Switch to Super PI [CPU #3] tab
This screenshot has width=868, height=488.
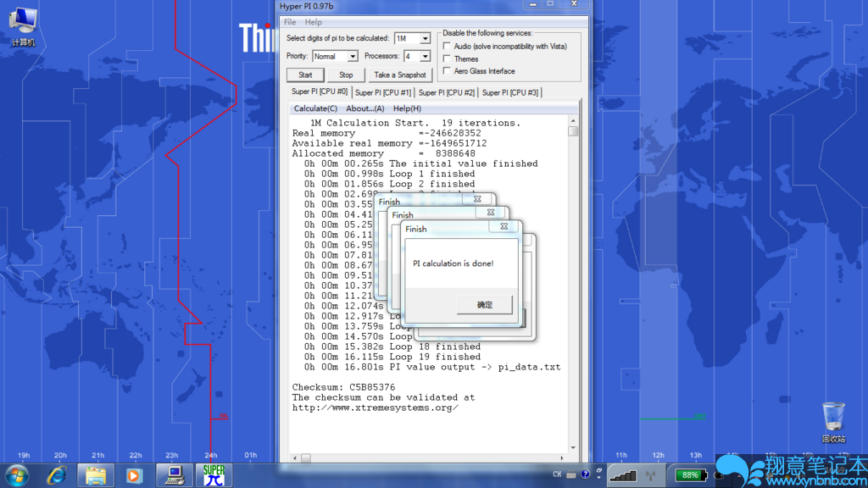coord(509,92)
